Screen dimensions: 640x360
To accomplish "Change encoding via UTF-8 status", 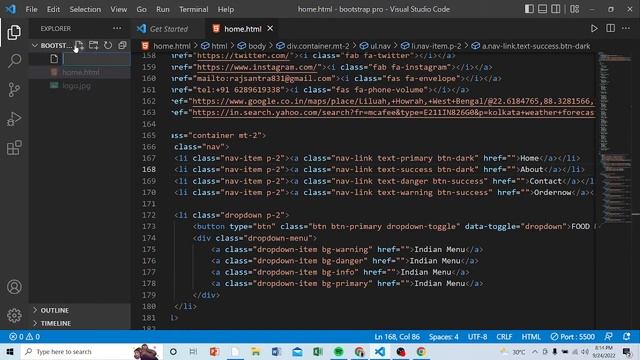I will coord(477,337).
